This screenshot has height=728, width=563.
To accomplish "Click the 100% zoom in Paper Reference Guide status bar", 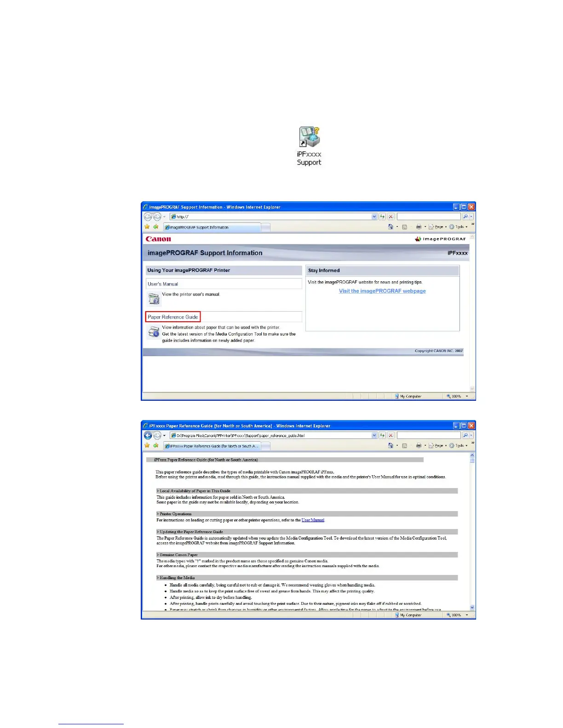I will pos(454,615).
